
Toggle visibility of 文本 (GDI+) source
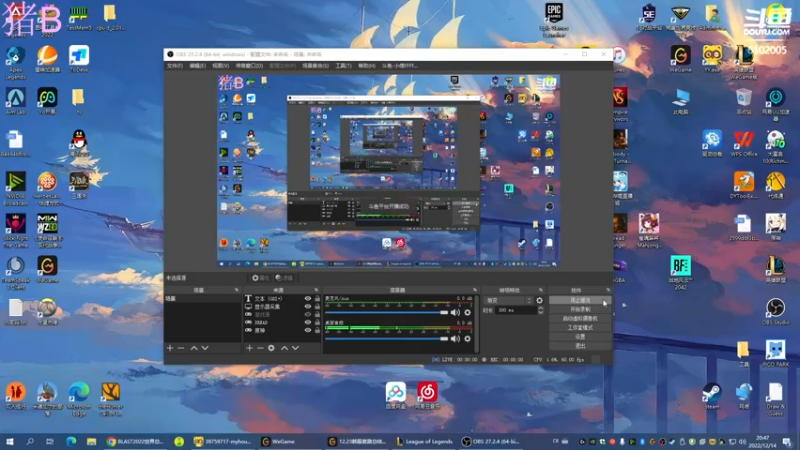tap(308, 299)
